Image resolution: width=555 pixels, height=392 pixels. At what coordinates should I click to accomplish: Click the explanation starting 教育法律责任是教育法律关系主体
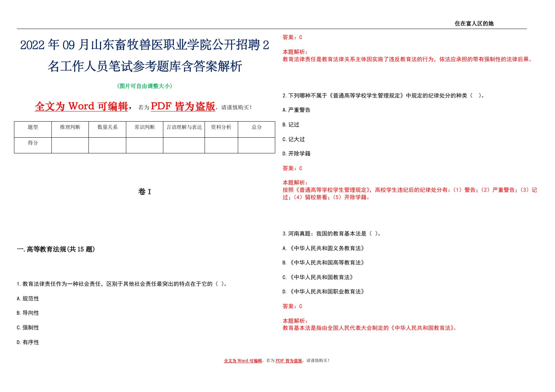pos(408,59)
